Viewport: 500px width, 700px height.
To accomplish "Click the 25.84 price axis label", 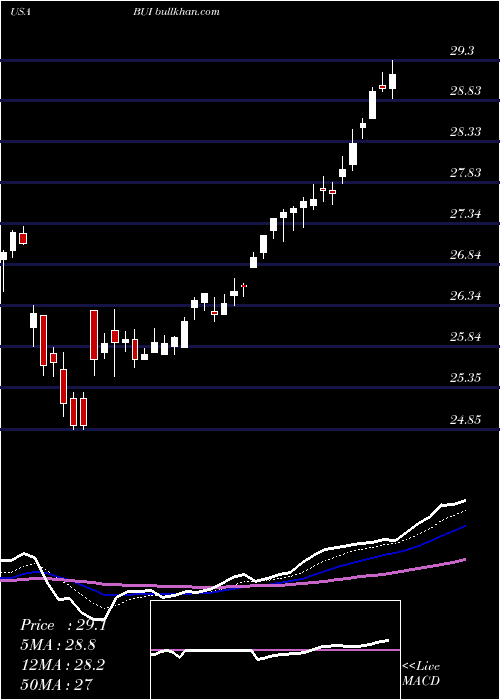I will pos(466,337).
